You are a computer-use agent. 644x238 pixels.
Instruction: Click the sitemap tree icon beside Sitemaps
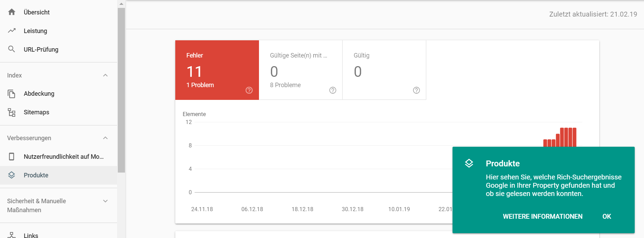[x=12, y=112]
